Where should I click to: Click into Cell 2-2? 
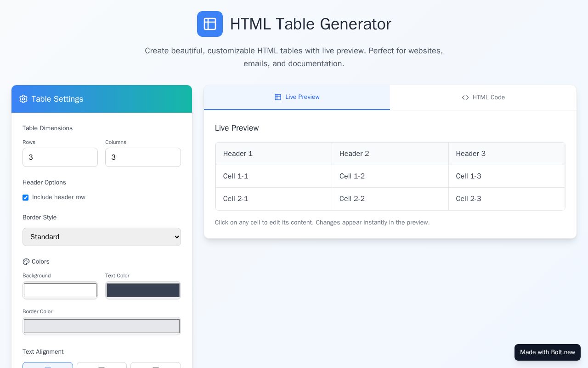[x=390, y=199]
